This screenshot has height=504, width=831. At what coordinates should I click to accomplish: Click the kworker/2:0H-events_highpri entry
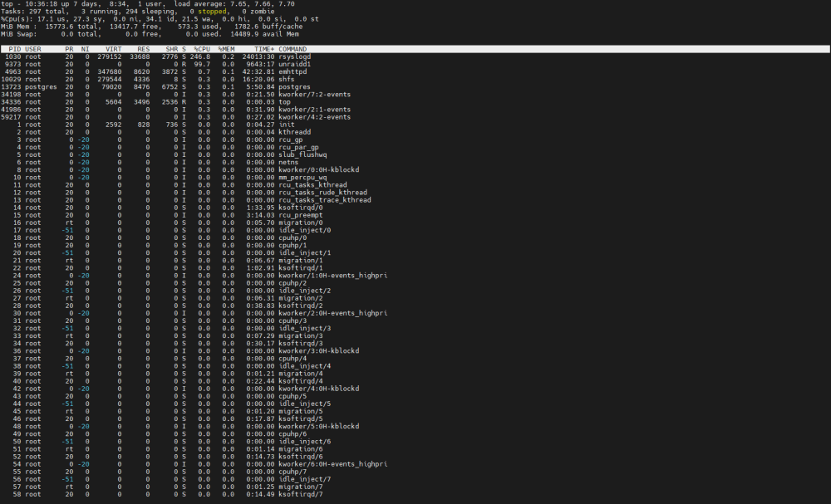point(333,313)
